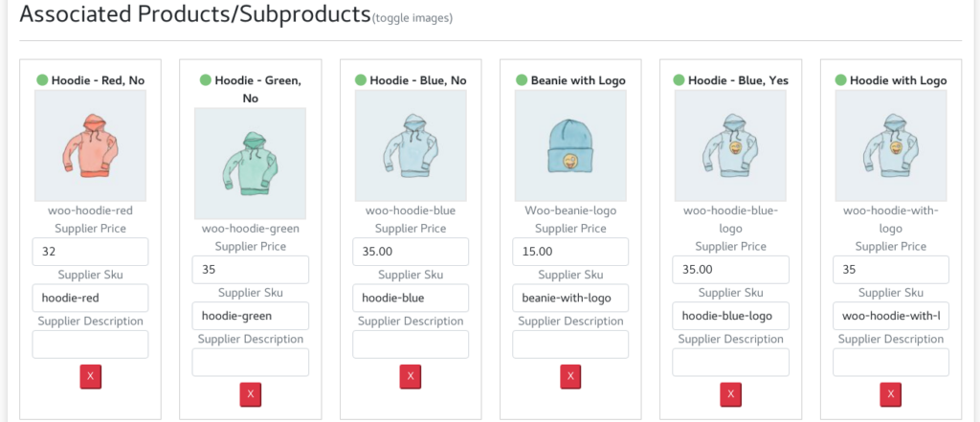Viewport: 980px width, 422px height.
Task: Remove the Hoodie - Red, No product
Action: pos(91,376)
